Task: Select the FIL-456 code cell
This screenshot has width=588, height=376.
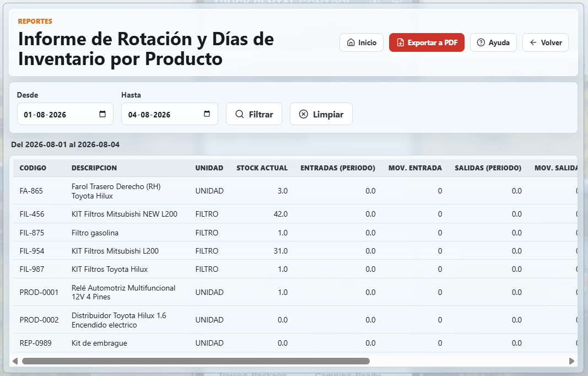Action: [32, 214]
